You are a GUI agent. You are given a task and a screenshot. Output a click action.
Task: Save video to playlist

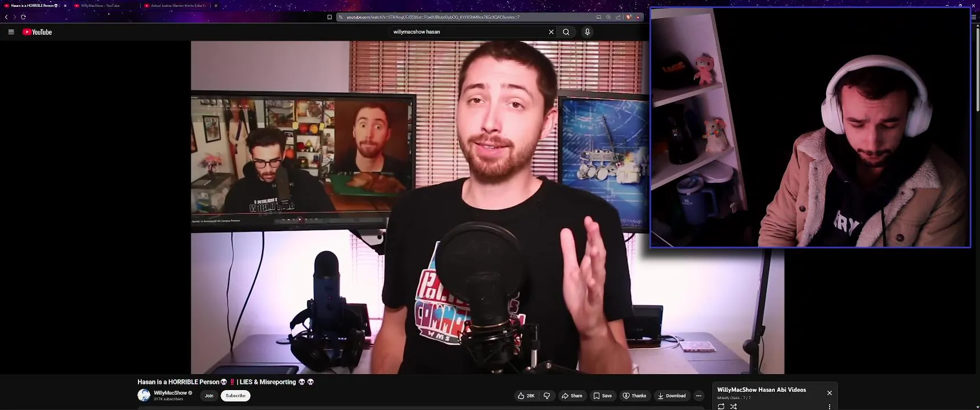point(602,396)
